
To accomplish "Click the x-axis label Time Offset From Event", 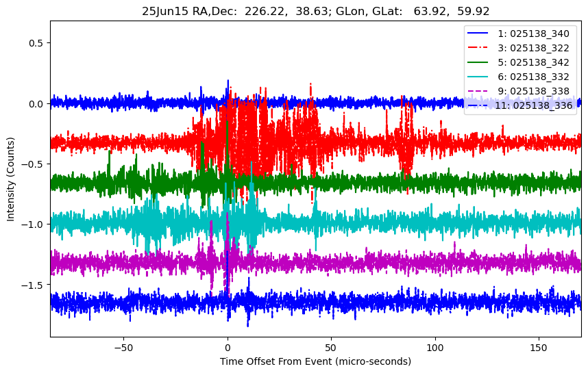I will point(315,361).
